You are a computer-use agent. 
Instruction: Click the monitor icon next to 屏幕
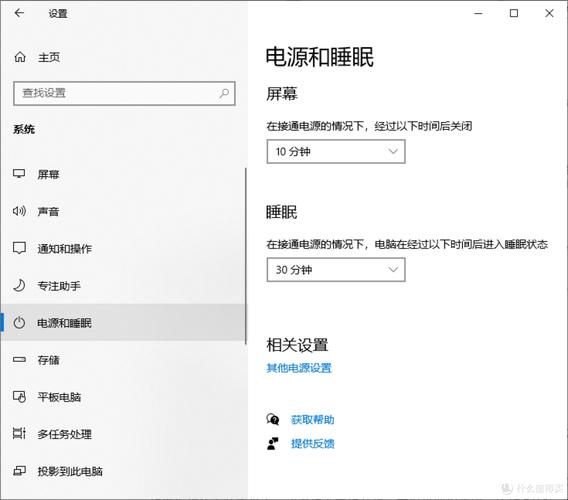click(x=19, y=174)
